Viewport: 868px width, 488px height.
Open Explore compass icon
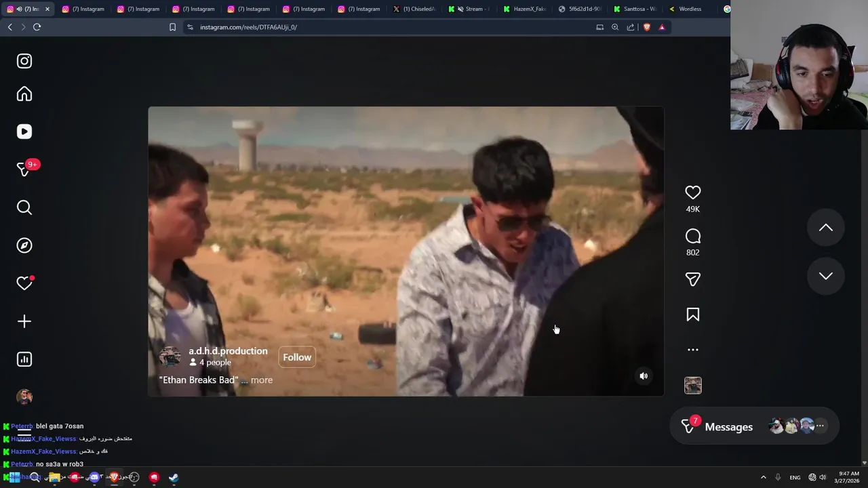click(x=24, y=245)
